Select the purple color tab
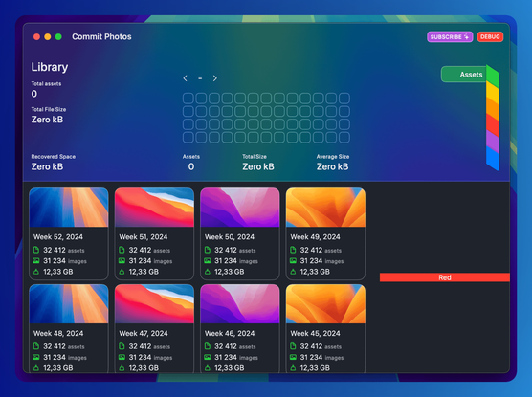Image resolution: width=532 pixels, height=397 pixels. click(x=493, y=142)
